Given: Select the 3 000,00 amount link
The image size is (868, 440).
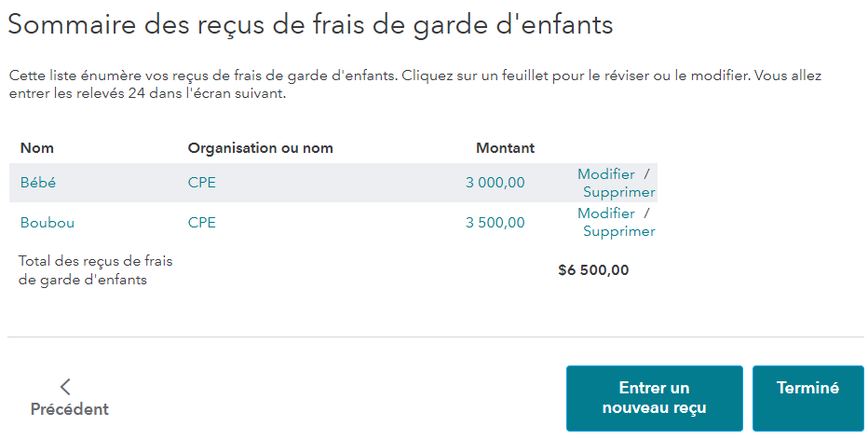Looking at the screenshot, I should (x=495, y=183).
